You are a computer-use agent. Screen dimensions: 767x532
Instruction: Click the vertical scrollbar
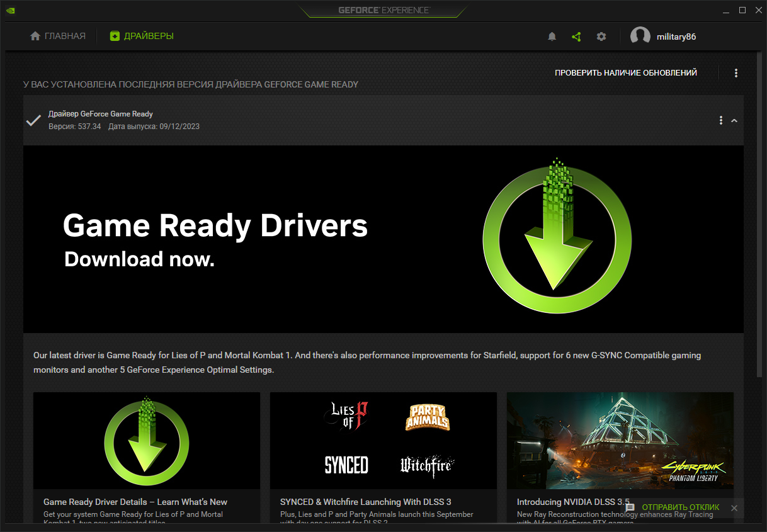(759, 215)
